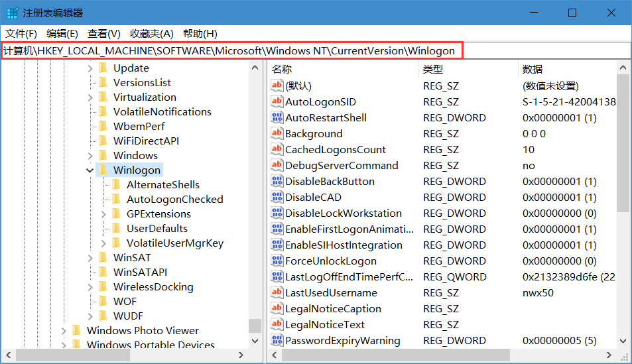Click the QWORD icon of LastLogOffEndTimePerfCounter
Image resolution: width=632 pixels, height=364 pixels.
[277, 276]
